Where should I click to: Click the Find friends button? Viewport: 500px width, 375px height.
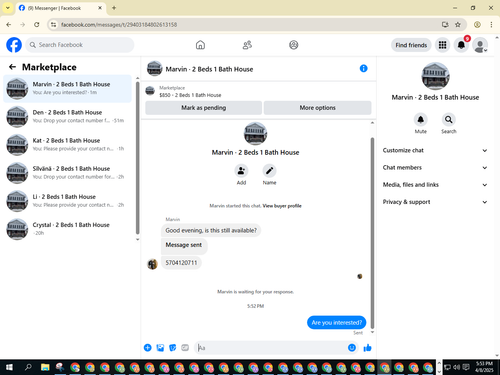[x=411, y=45]
